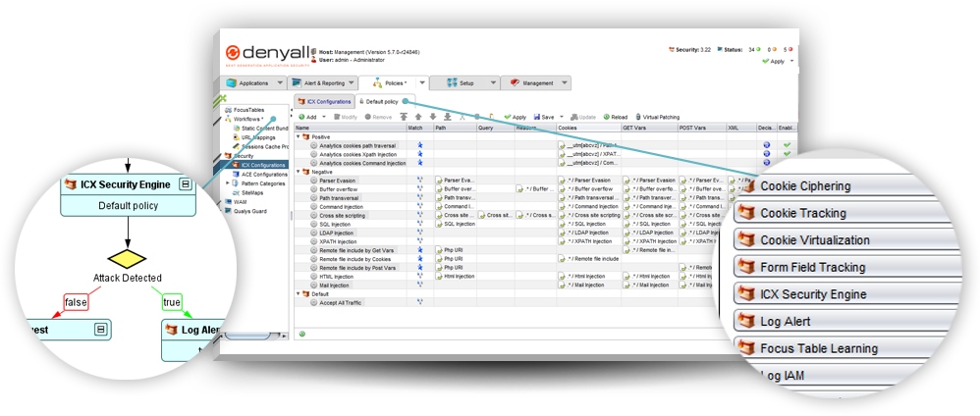Open the dropdown arrow next to Save
This screenshot has height=416, width=980.
coord(562,117)
